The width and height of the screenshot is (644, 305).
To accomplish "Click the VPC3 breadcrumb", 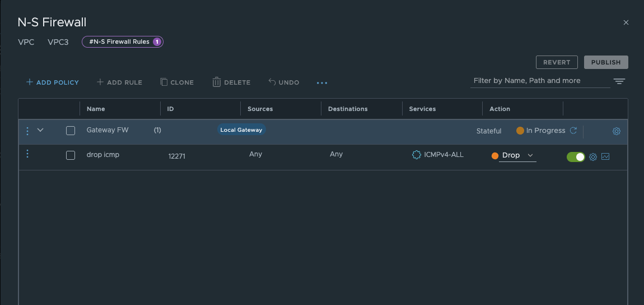I will point(58,42).
